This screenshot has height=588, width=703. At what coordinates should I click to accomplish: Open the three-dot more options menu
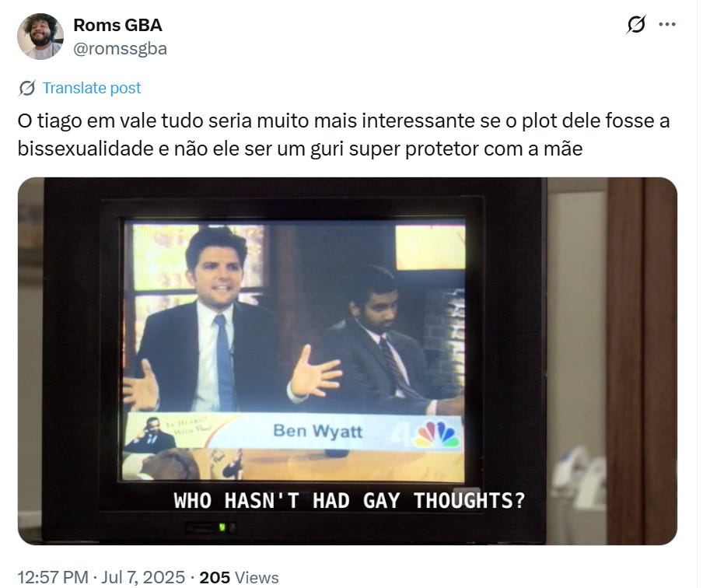[x=667, y=24]
